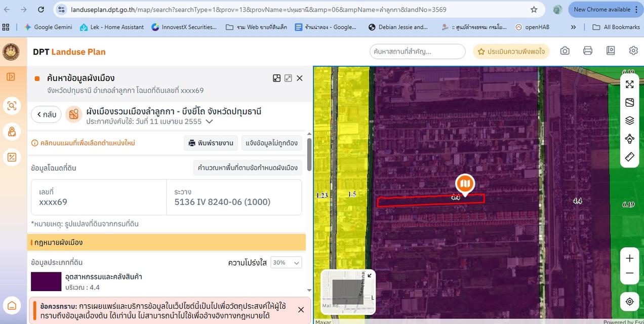Open the Lek - Home Assistant bookmark

tap(112, 27)
